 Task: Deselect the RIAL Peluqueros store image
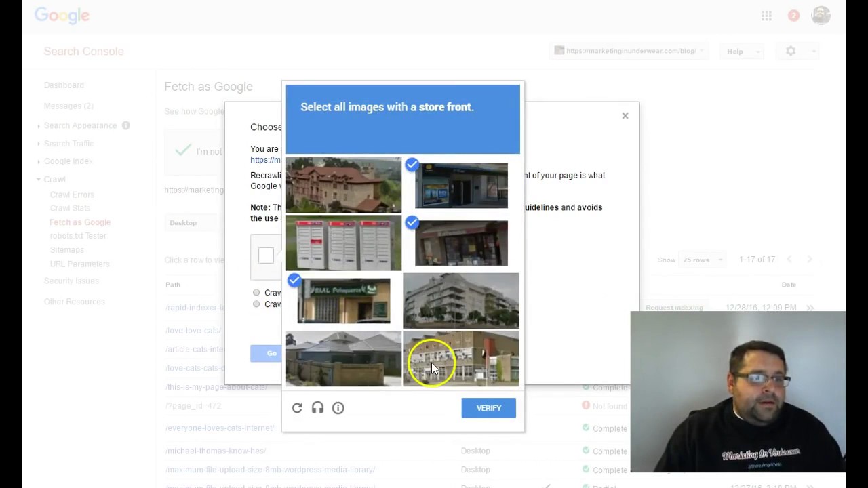(x=344, y=301)
